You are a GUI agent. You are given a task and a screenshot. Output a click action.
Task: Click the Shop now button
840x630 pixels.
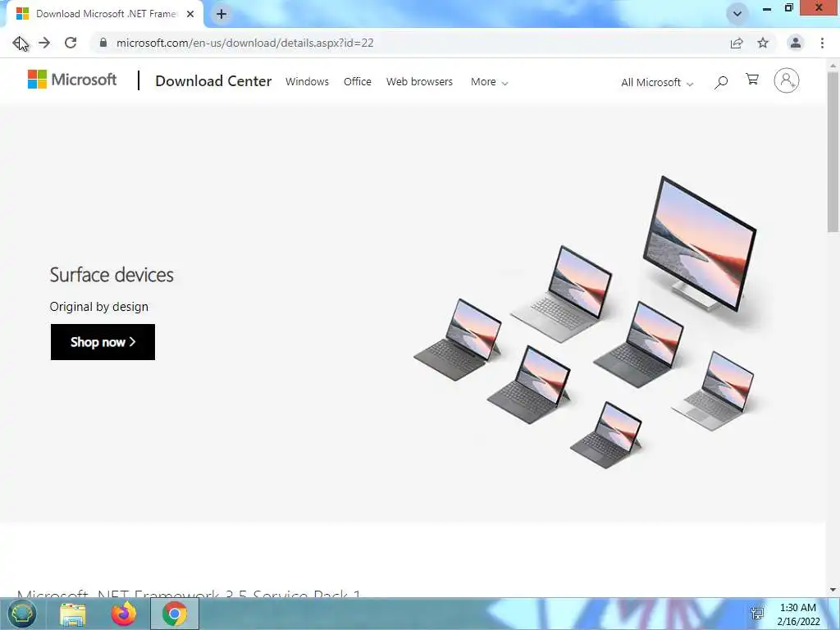103,342
